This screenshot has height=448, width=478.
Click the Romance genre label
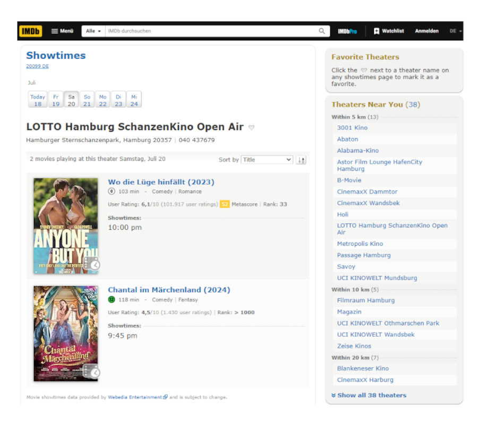(x=190, y=192)
